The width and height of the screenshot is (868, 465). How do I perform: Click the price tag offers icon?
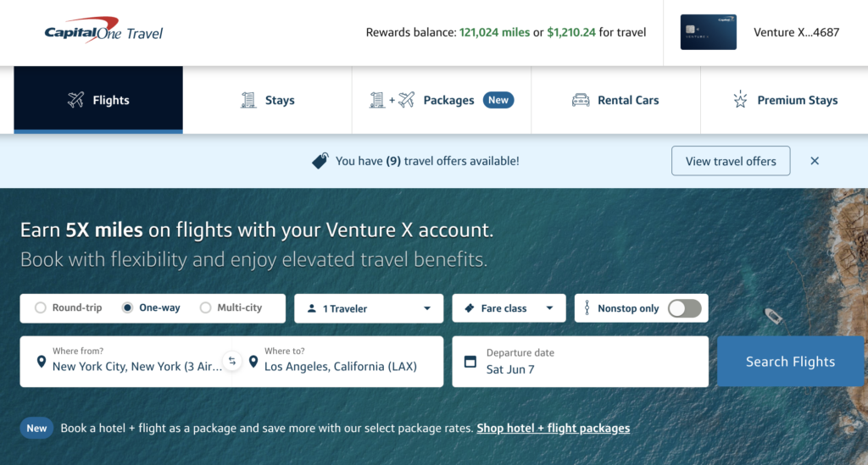coord(320,161)
